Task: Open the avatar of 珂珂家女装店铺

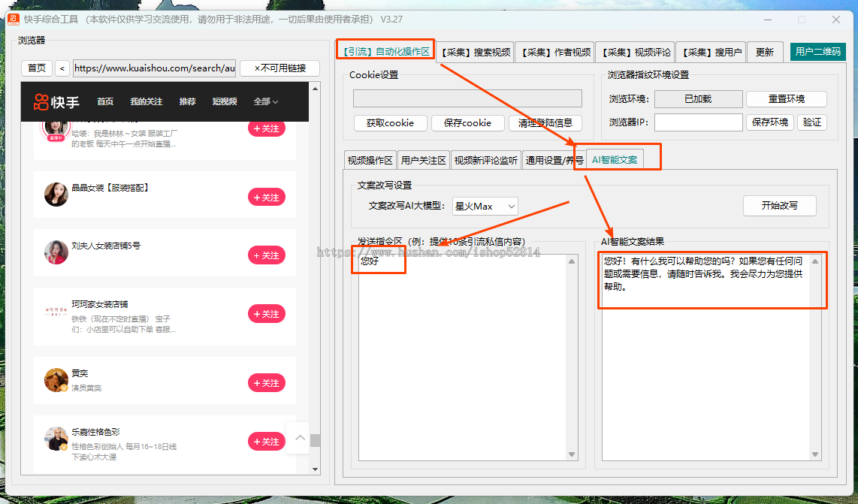Action: point(56,311)
